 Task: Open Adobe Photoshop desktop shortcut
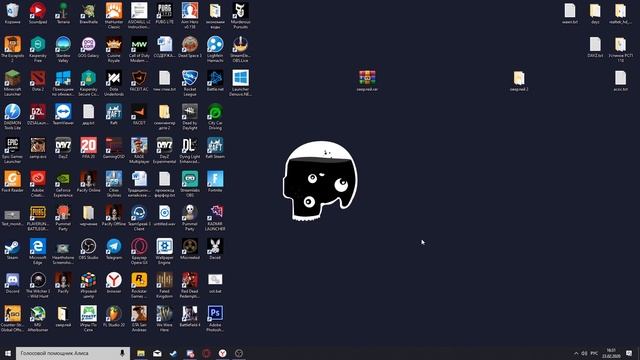215,319
